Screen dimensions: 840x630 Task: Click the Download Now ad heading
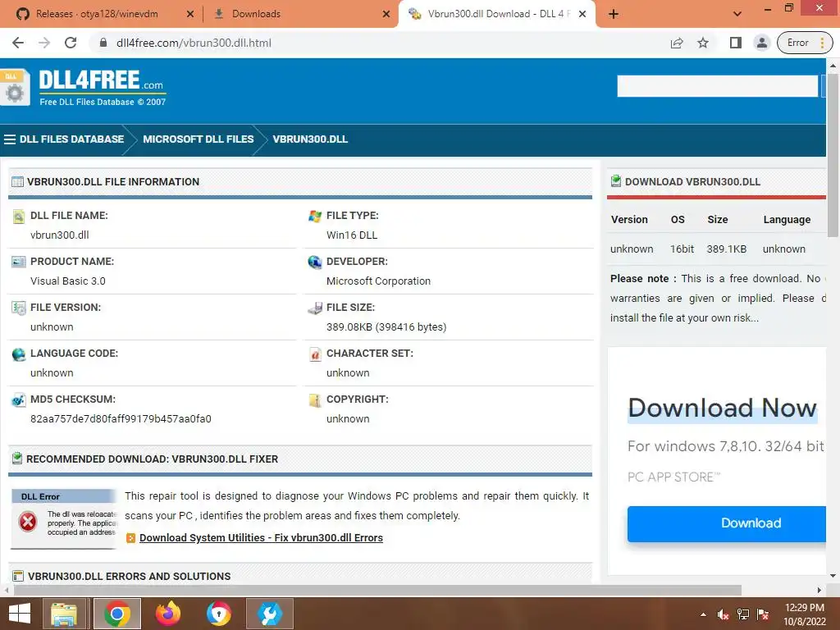pyautogui.click(x=722, y=409)
